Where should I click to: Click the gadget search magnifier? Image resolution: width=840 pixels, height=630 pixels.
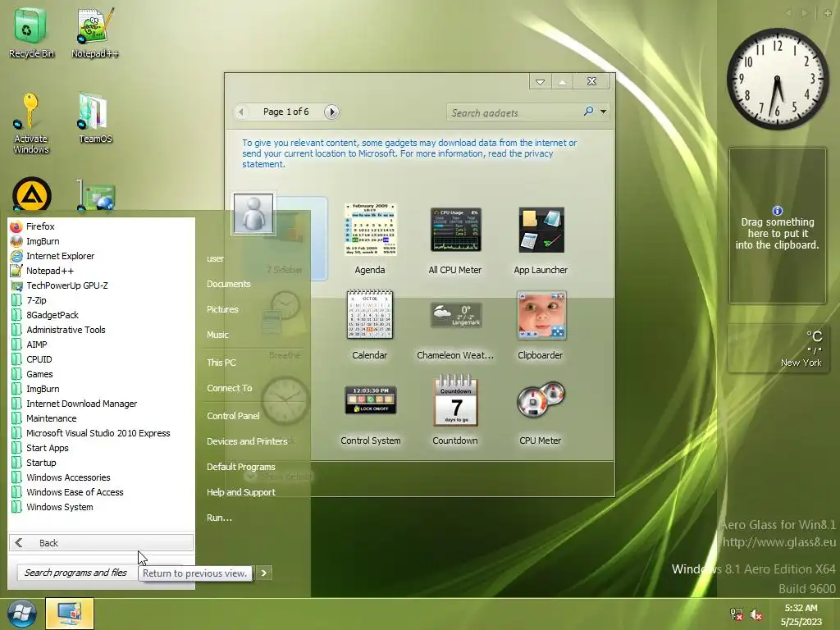(588, 111)
